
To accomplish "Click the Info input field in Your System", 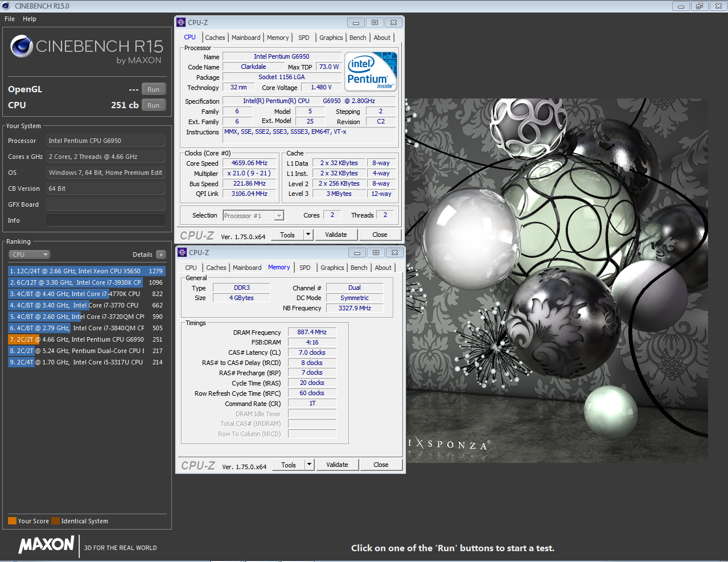I will click(106, 220).
